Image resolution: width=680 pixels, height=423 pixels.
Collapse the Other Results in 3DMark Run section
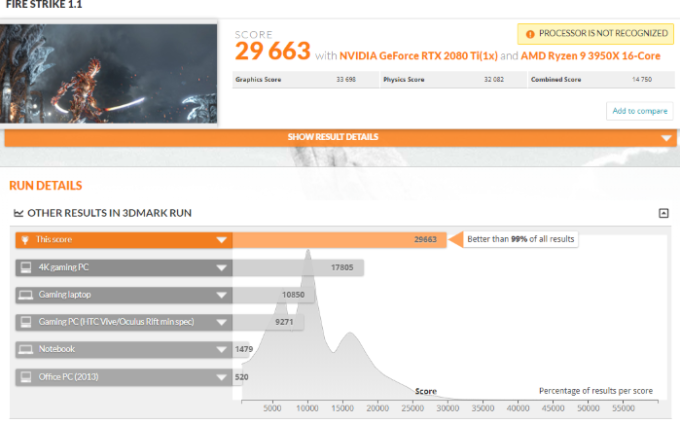pos(663,213)
